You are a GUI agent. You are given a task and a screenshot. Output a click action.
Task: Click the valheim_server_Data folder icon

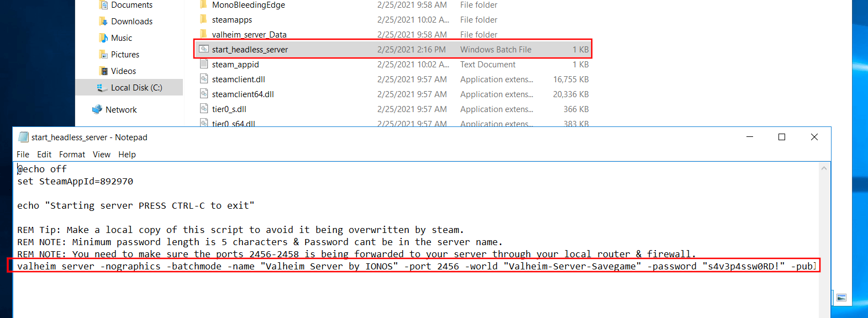[204, 34]
